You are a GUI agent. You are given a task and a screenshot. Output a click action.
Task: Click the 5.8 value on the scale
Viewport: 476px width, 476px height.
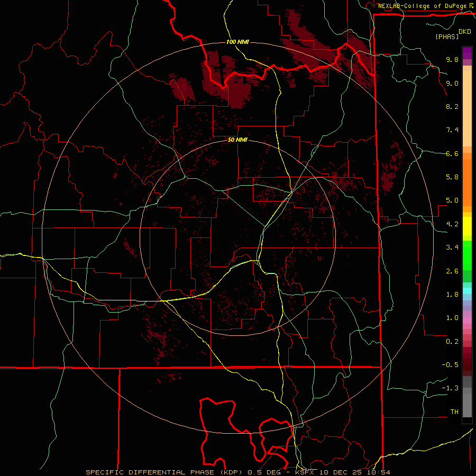pyautogui.click(x=452, y=177)
